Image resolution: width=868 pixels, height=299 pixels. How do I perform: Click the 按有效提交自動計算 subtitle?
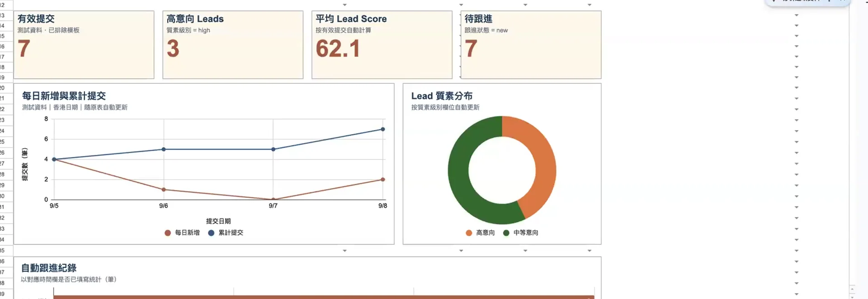[x=343, y=30]
